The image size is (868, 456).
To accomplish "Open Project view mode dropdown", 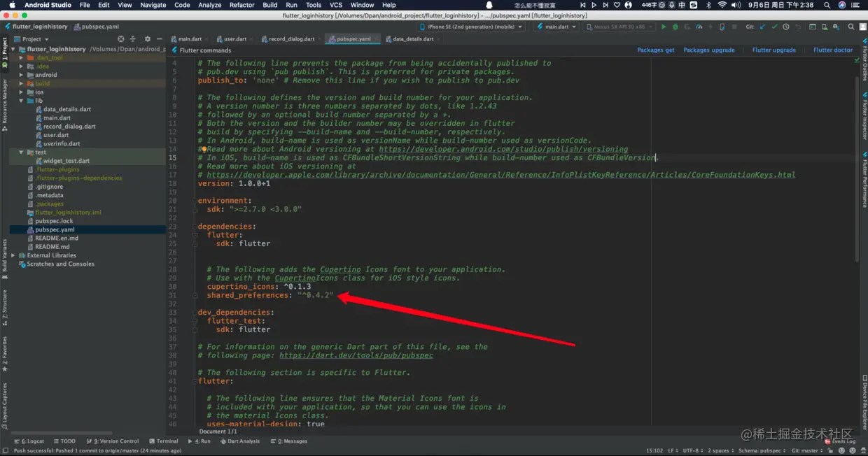I will pos(31,39).
